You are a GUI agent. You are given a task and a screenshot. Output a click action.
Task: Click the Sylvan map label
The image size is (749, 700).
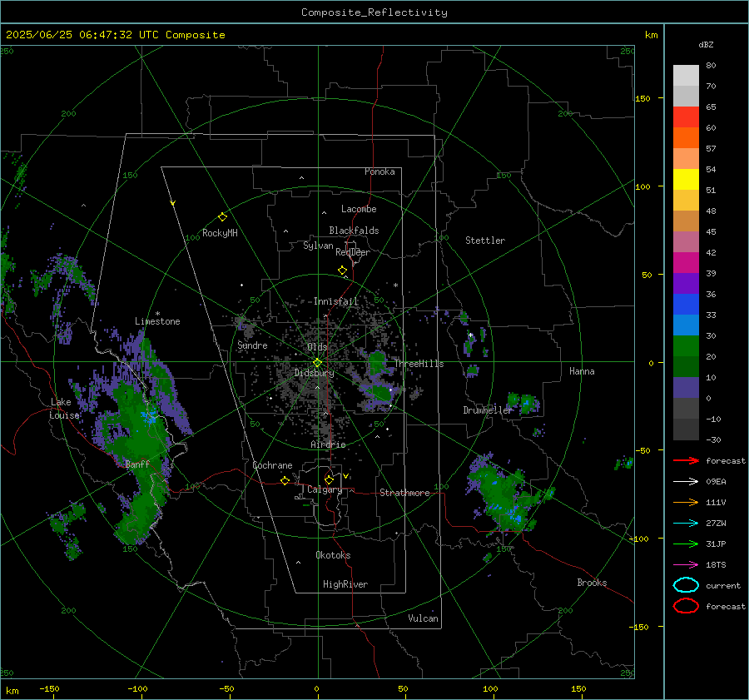pos(318,246)
